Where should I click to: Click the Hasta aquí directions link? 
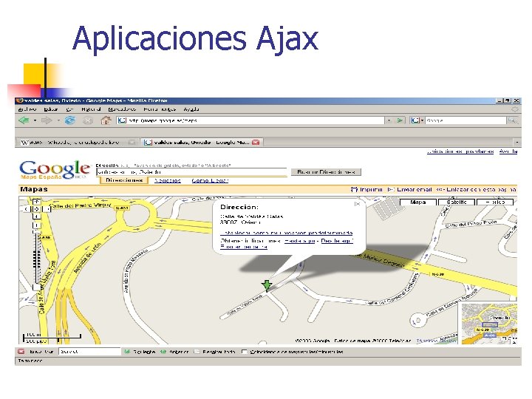coord(300,241)
